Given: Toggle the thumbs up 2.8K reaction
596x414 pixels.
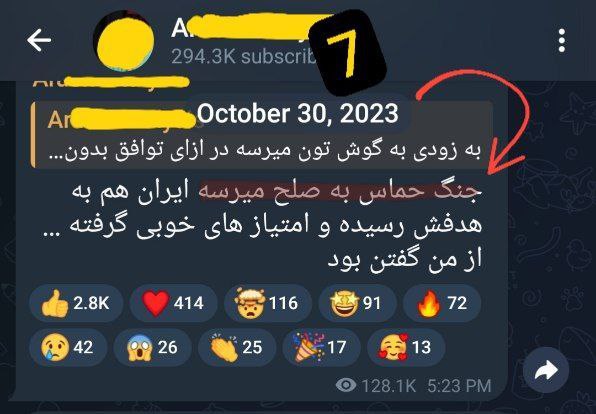Looking at the screenshot, I should click(x=76, y=303).
